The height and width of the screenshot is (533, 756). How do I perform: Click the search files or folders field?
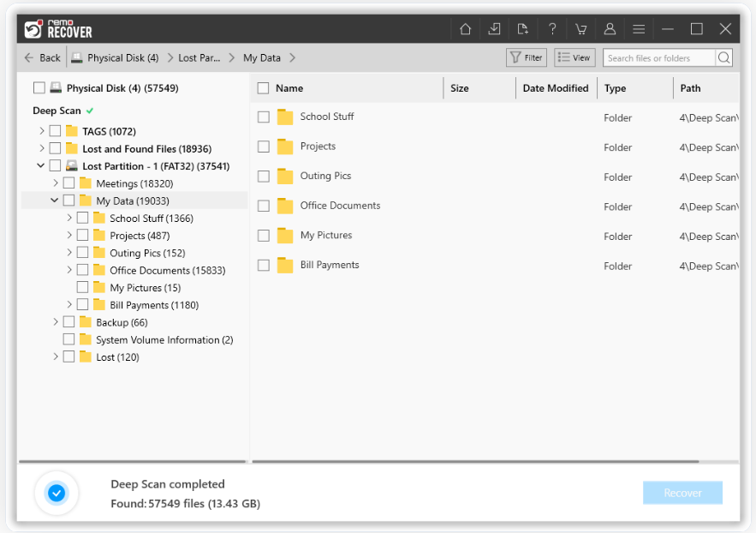(x=659, y=57)
